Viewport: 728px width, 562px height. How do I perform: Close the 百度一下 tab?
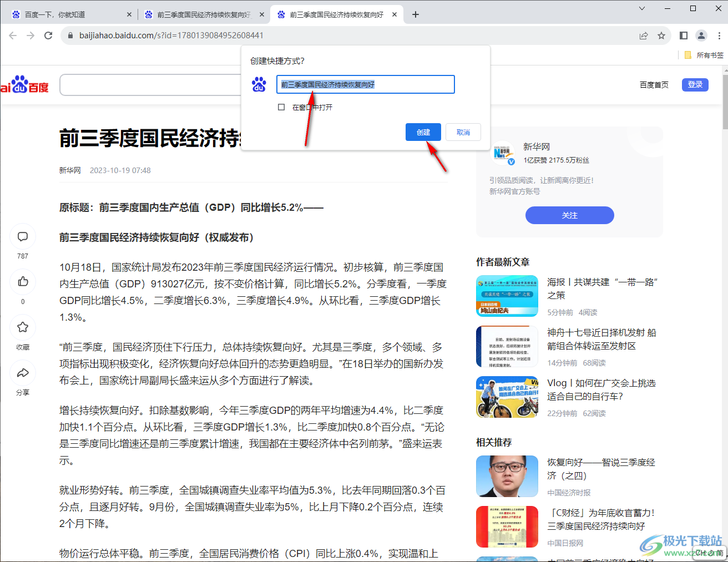click(129, 14)
